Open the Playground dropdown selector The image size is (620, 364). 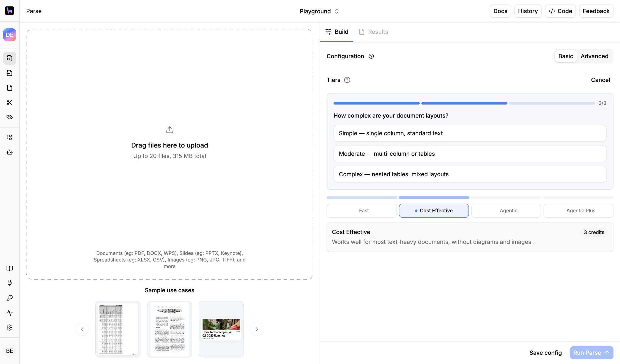tap(319, 11)
